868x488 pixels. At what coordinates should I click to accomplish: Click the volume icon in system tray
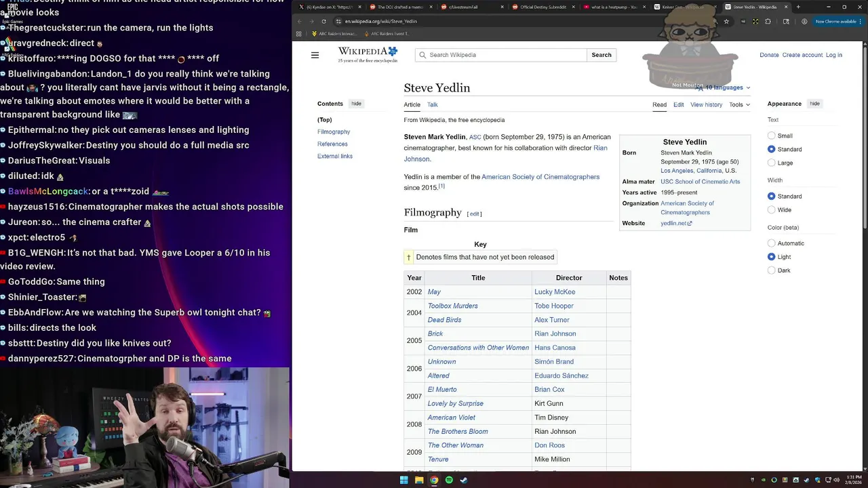836,480
